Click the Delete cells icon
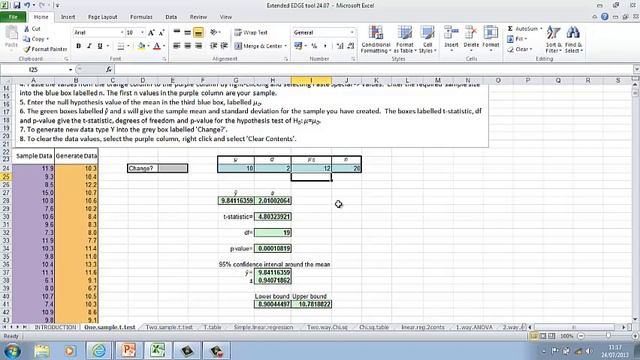The image size is (640, 360). click(x=471, y=33)
